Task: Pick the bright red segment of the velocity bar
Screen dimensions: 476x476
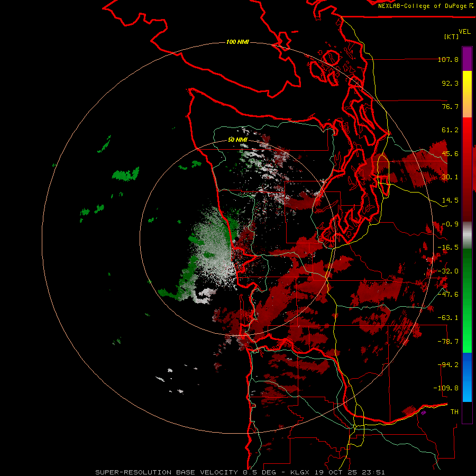Action: [467, 134]
